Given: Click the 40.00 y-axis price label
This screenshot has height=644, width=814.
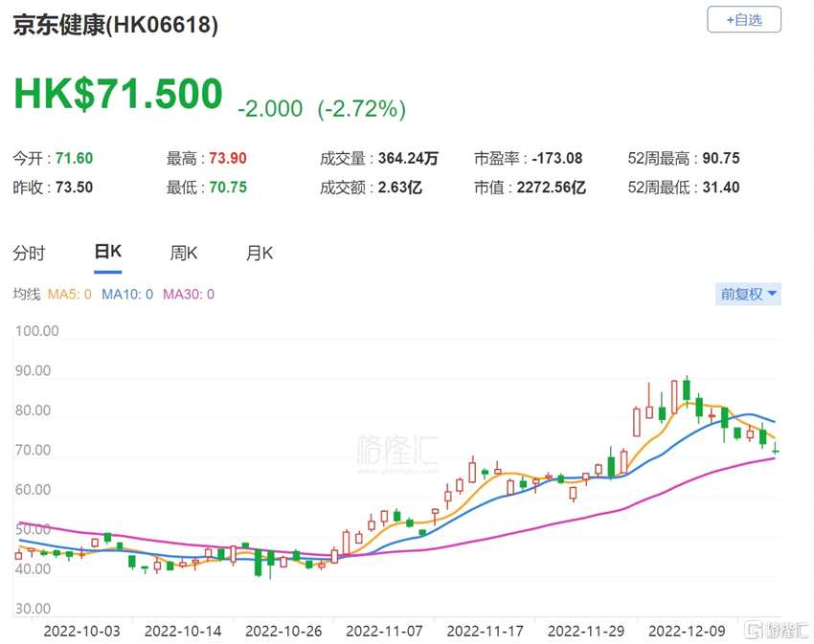Looking at the screenshot, I should [33, 569].
